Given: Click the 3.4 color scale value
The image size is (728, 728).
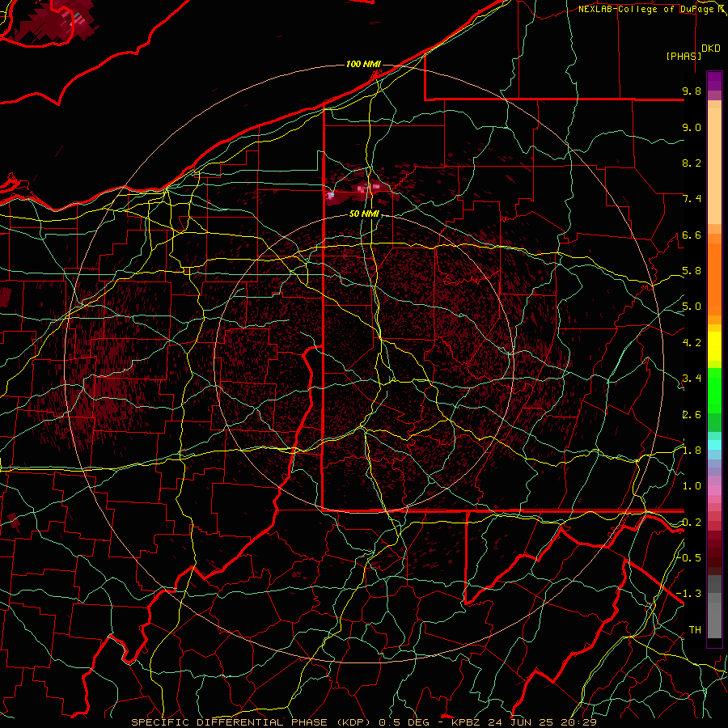Looking at the screenshot, I should pos(692,379).
